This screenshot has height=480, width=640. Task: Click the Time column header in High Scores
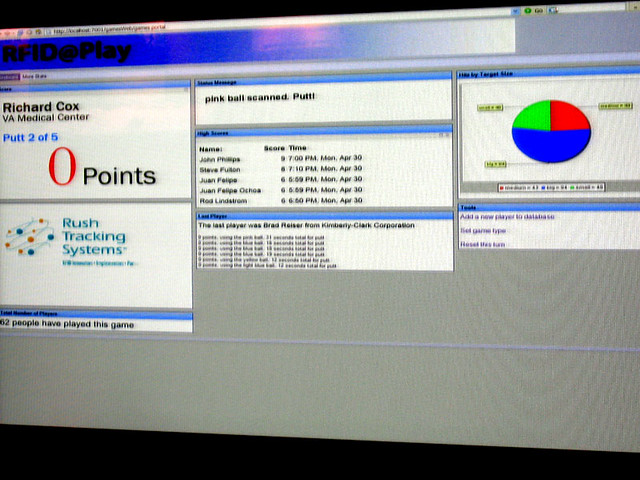(x=298, y=148)
